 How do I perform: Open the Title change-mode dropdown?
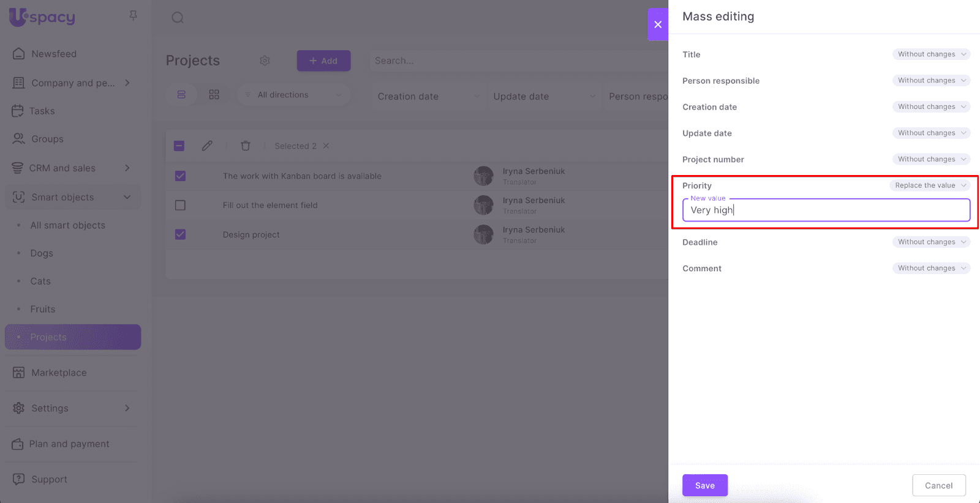(x=931, y=54)
